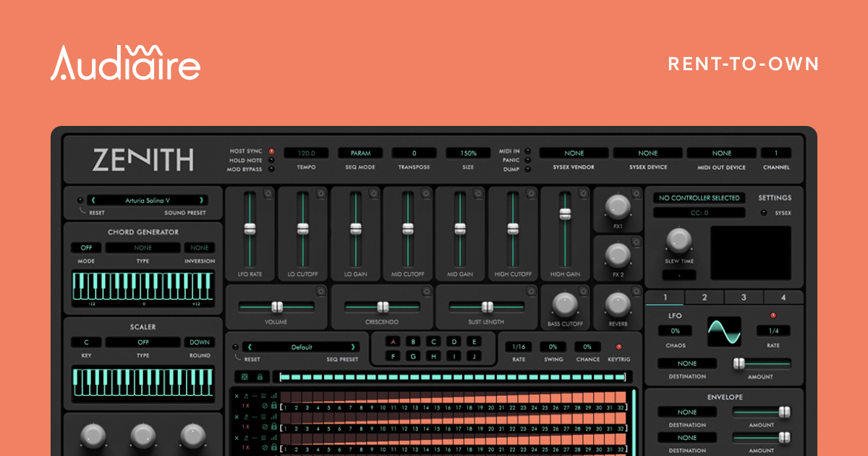This screenshot has width=868, height=456.
Task: Click the lock icon on the first sequencer lane
Action: (x=274, y=405)
